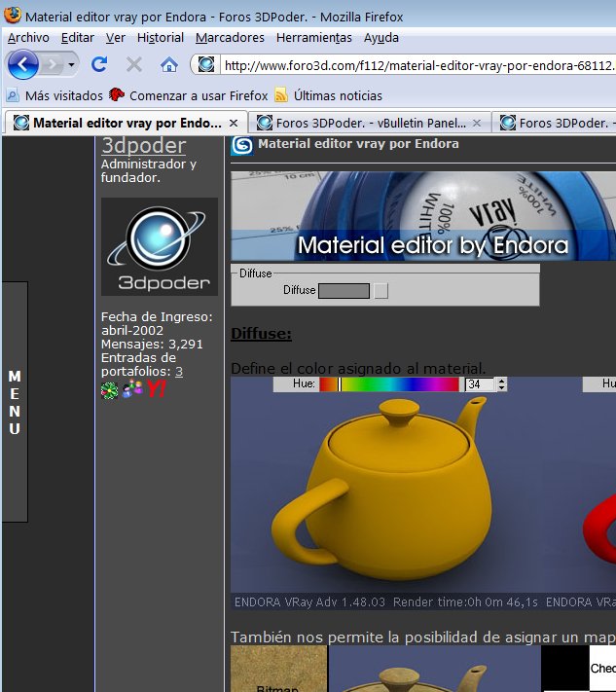This screenshot has height=692, width=616.
Task: Click the text 'Define el color asignado al material.'
Action: click(x=358, y=368)
